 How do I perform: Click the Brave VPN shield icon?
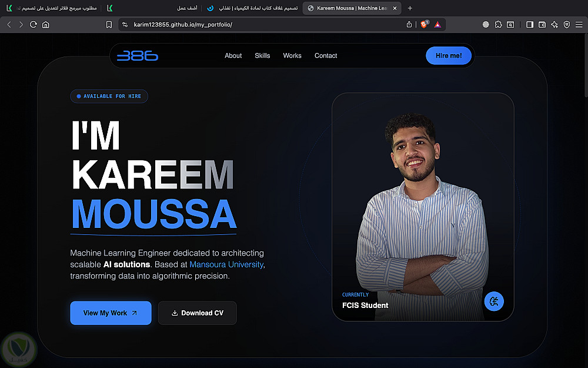567,24
